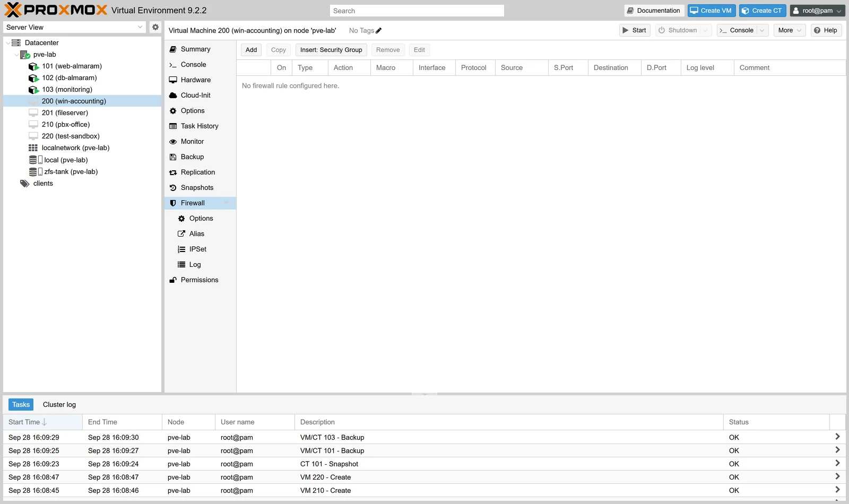Add a new firewall rule
This screenshot has width=849, height=504.
pos(251,50)
